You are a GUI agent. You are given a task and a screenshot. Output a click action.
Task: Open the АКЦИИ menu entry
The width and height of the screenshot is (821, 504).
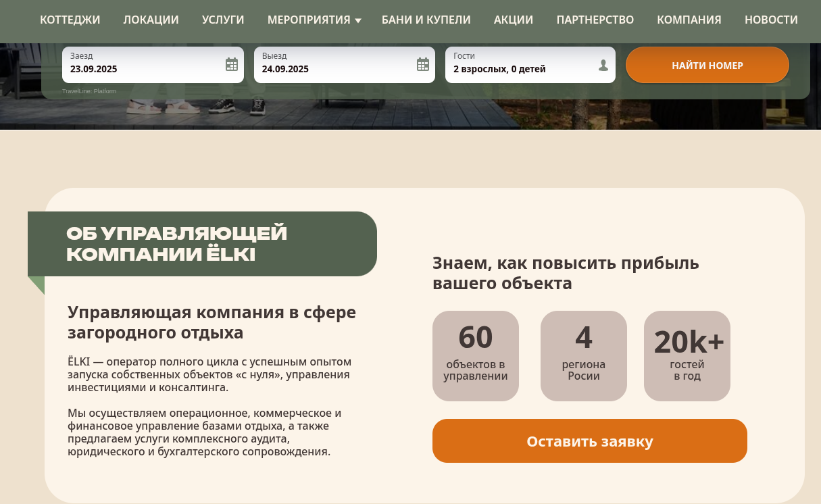[x=513, y=20]
